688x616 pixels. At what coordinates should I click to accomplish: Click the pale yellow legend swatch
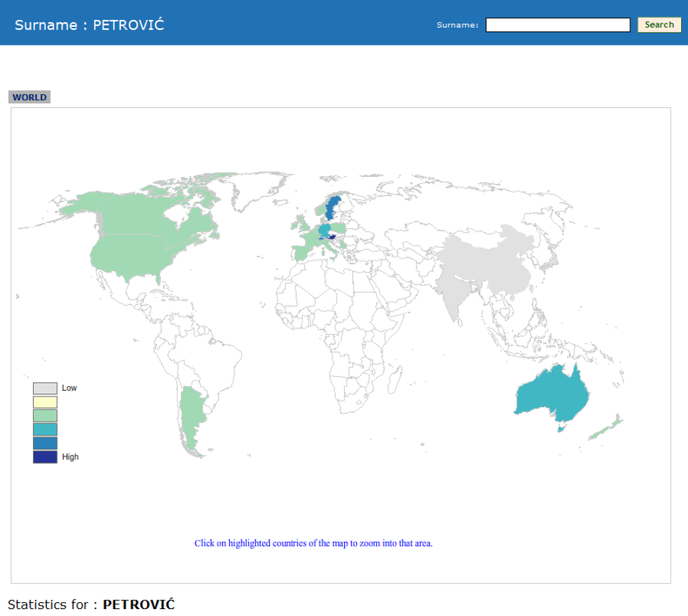click(45, 402)
